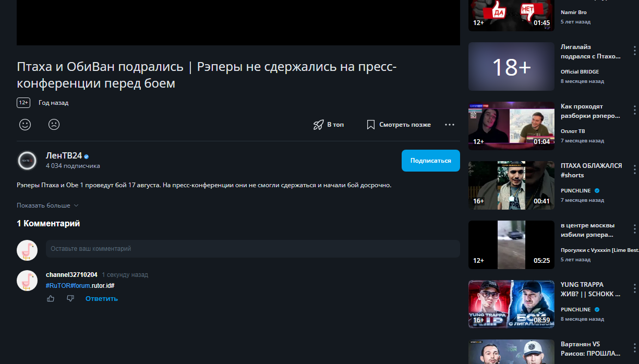This screenshot has width=639, height=364.
Task: Open the 18+ blurred thumbnail video
Action: [511, 67]
